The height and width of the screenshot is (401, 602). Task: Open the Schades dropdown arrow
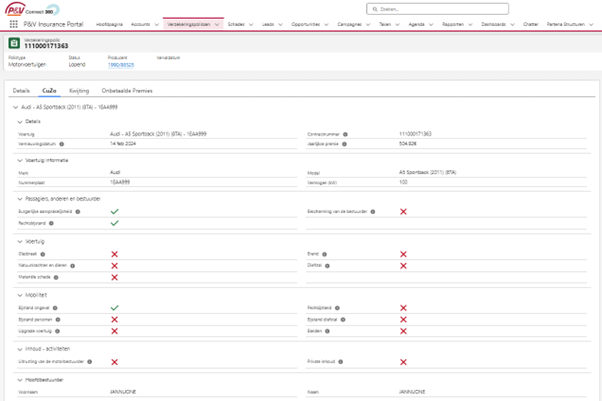[251, 25]
